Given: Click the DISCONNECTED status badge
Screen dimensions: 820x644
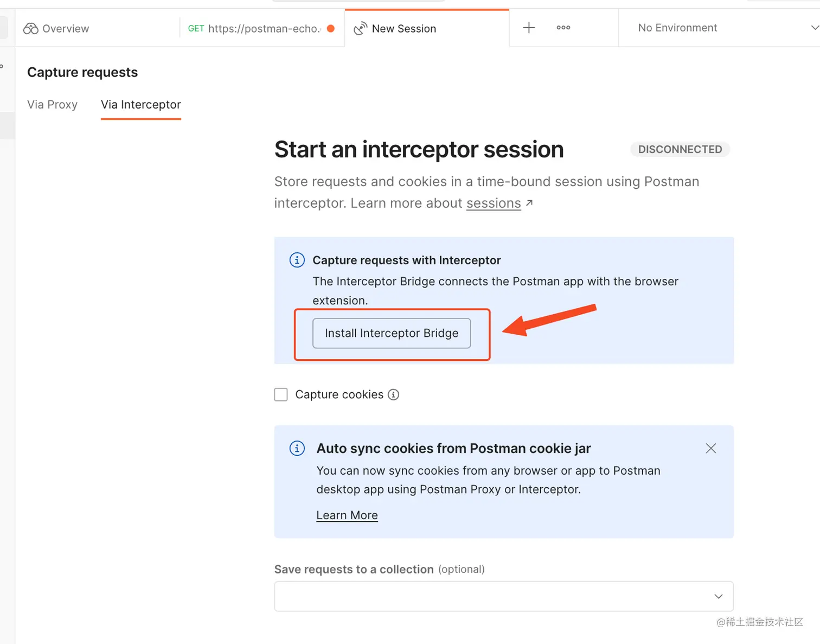Looking at the screenshot, I should tap(680, 149).
